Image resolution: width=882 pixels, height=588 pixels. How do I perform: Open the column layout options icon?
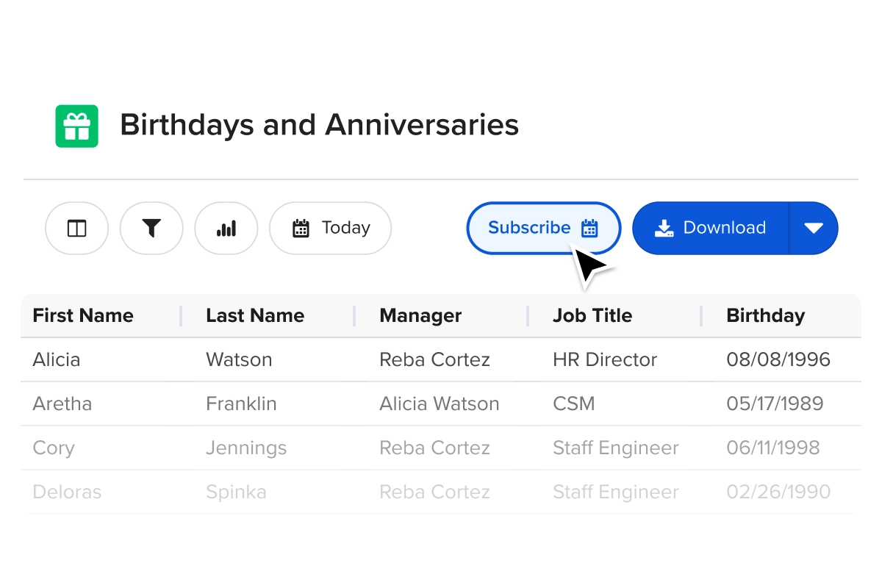[76, 228]
